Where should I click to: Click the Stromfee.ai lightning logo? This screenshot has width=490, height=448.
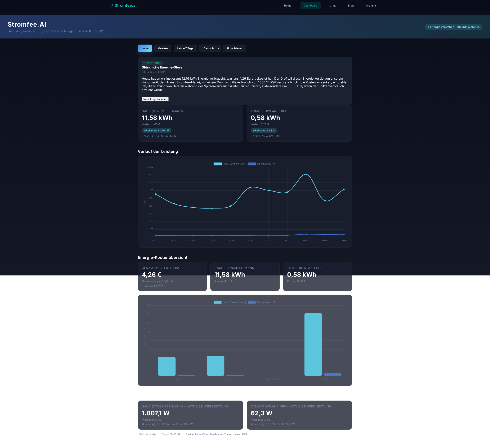click(x=124, y=5)
